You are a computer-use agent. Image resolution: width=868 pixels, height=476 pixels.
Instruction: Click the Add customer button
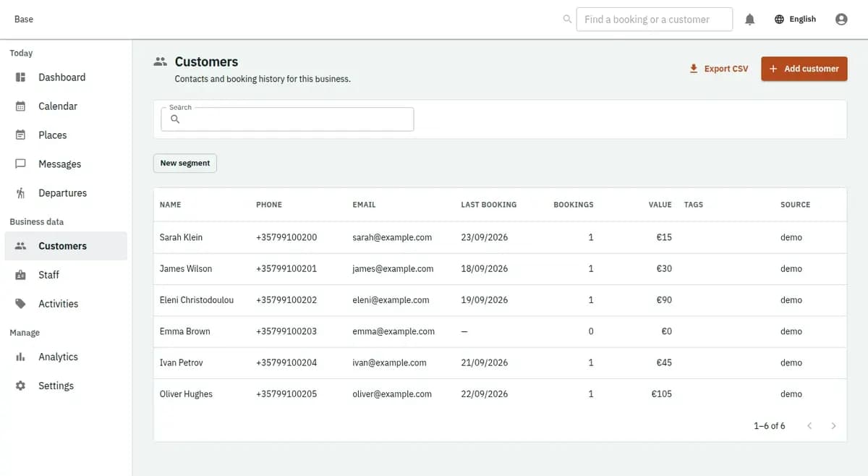pos(804,69)
